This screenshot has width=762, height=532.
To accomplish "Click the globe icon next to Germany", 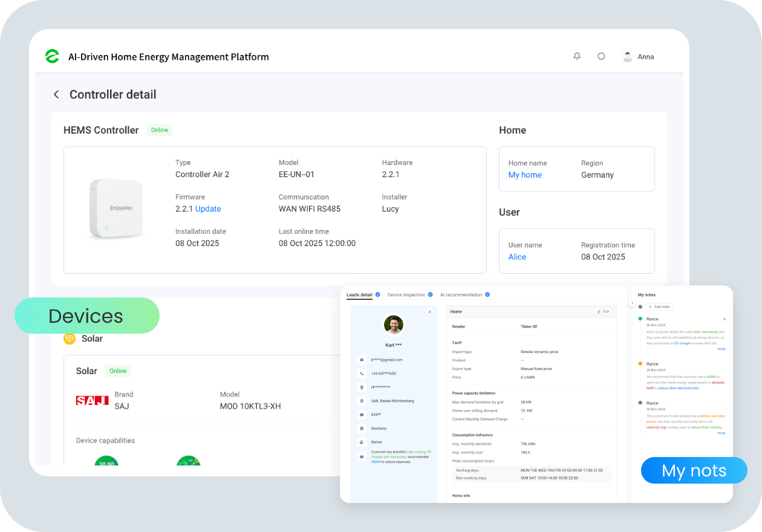I will point(361,429).
